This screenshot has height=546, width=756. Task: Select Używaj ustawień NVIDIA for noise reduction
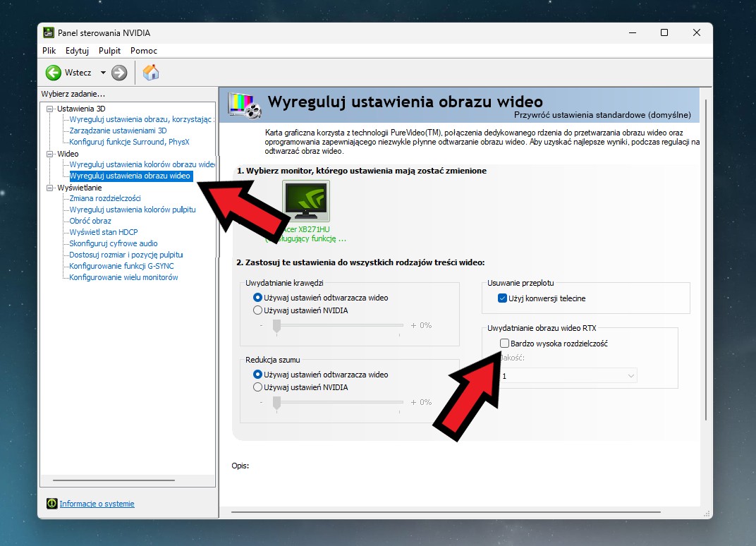[x=257, y=387]
